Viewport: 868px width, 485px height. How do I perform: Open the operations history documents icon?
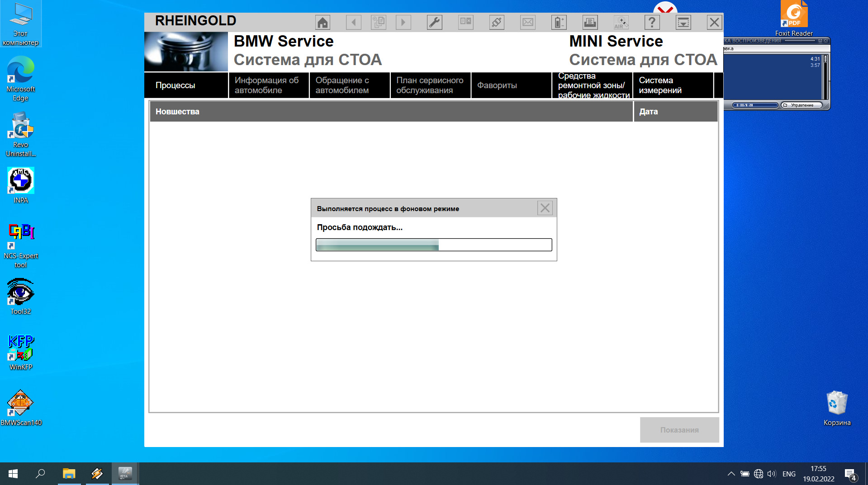tap(379, 22)
